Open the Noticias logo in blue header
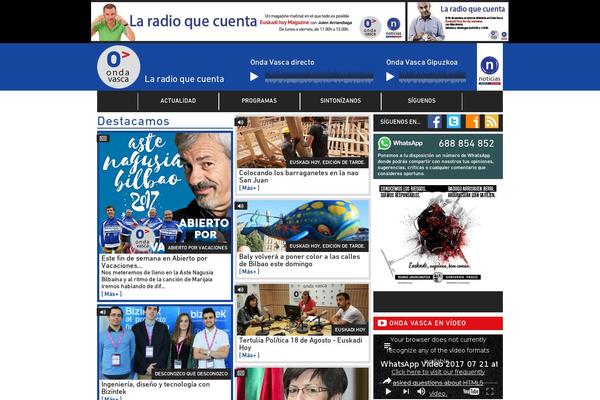The height and width of the screenshot is (400, 600). tap(489, 67)
